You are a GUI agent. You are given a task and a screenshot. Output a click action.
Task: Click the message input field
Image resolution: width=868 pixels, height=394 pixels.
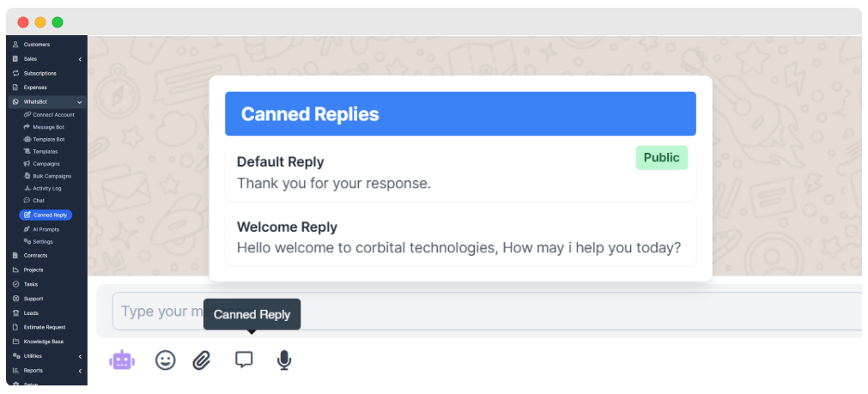click(515, 311)
